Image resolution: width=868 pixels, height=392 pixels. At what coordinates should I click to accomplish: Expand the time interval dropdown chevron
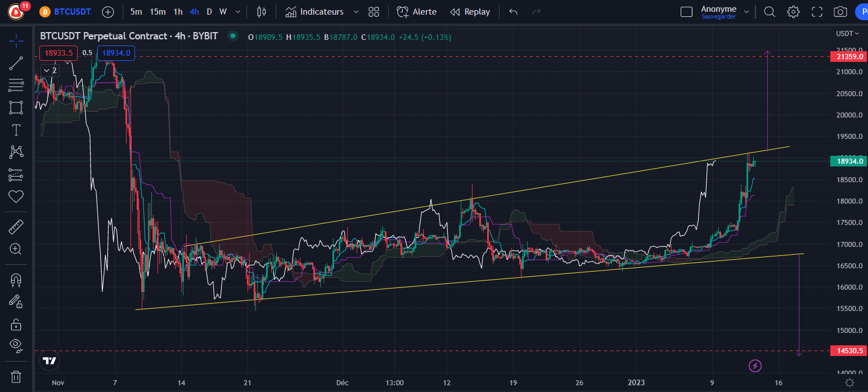coord(239,12)
